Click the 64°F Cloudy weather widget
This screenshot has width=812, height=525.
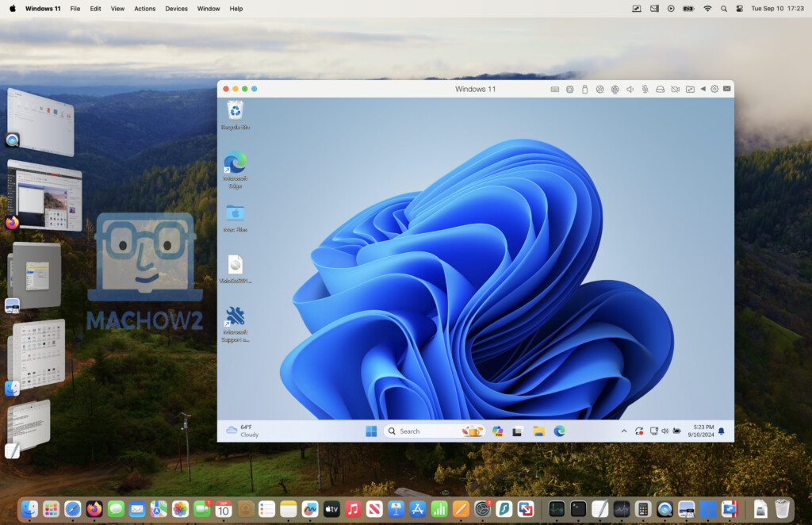(243, 431)
